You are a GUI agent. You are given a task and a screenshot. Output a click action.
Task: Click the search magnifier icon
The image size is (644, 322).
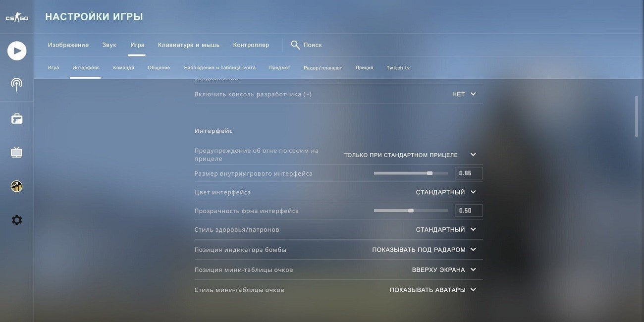(x=295, y=45)
